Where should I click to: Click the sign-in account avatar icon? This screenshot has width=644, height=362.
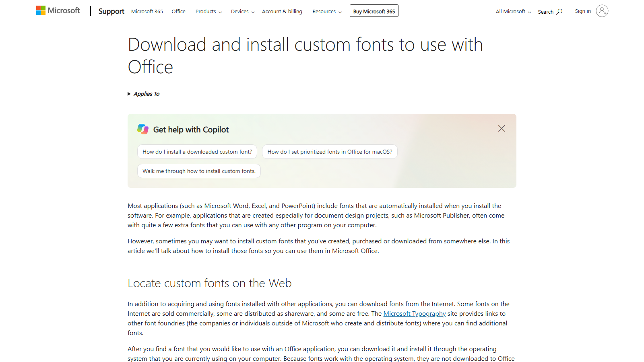pyautogui.click(x=602, y=11)
